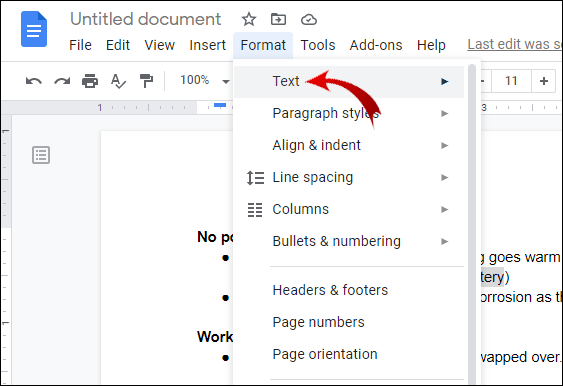The height and width of the screenshot is (386, 563).
Task: Expand the Line spacing submenu
Action: coord(349,177)
